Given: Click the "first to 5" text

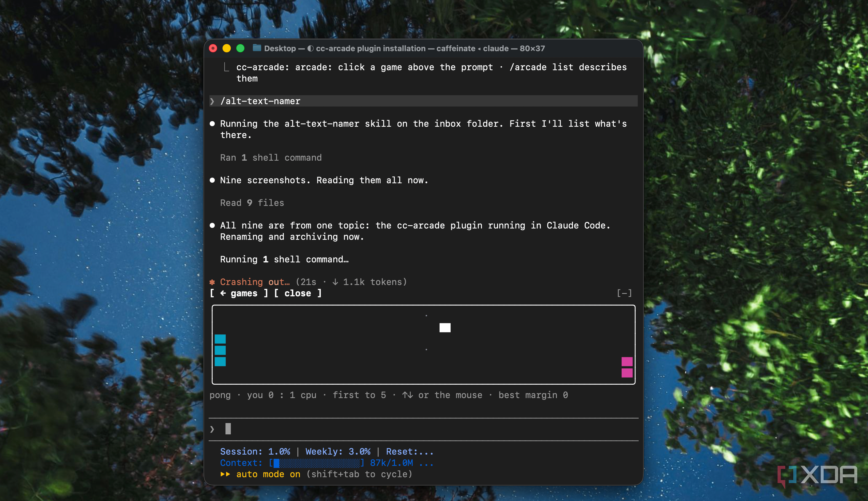Looking at the screenshot, I should [x=359, y=395].
